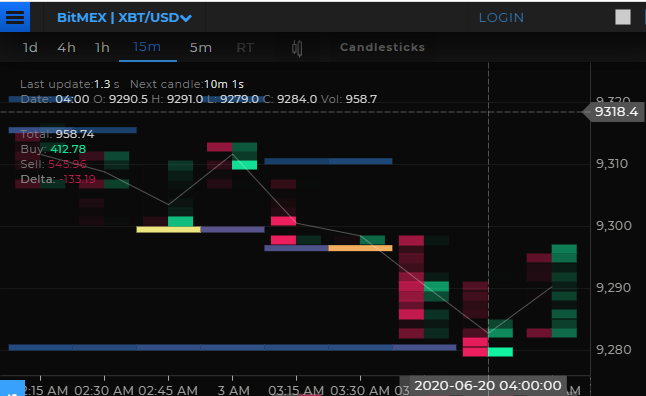Select the 4h timeframe

coord(66,48)
